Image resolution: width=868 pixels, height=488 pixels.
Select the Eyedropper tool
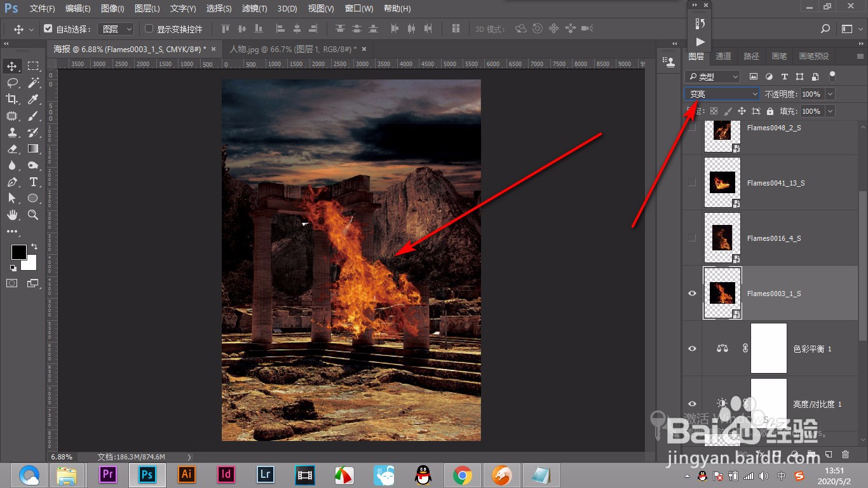coord(34,99)
